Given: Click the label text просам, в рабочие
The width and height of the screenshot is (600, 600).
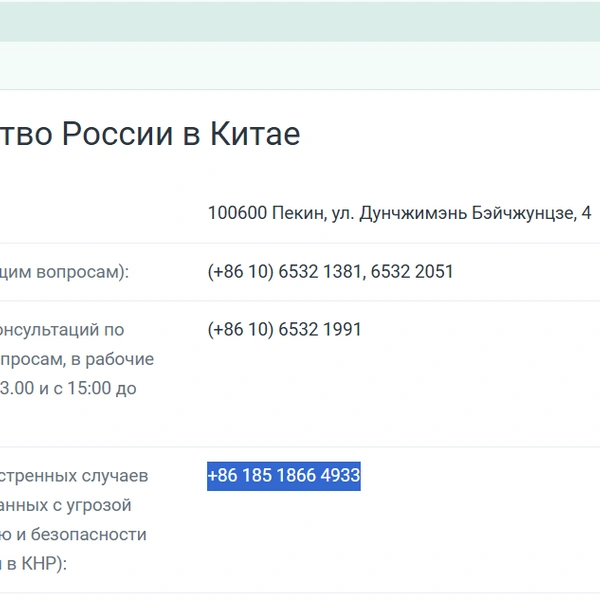Looking at the screenshot, I should point(77,359).
